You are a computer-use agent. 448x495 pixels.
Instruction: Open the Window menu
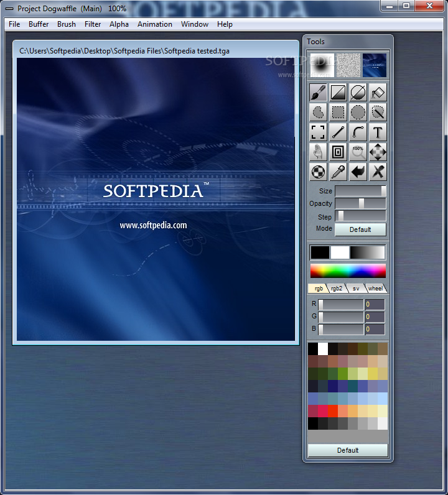pos(195,24)
